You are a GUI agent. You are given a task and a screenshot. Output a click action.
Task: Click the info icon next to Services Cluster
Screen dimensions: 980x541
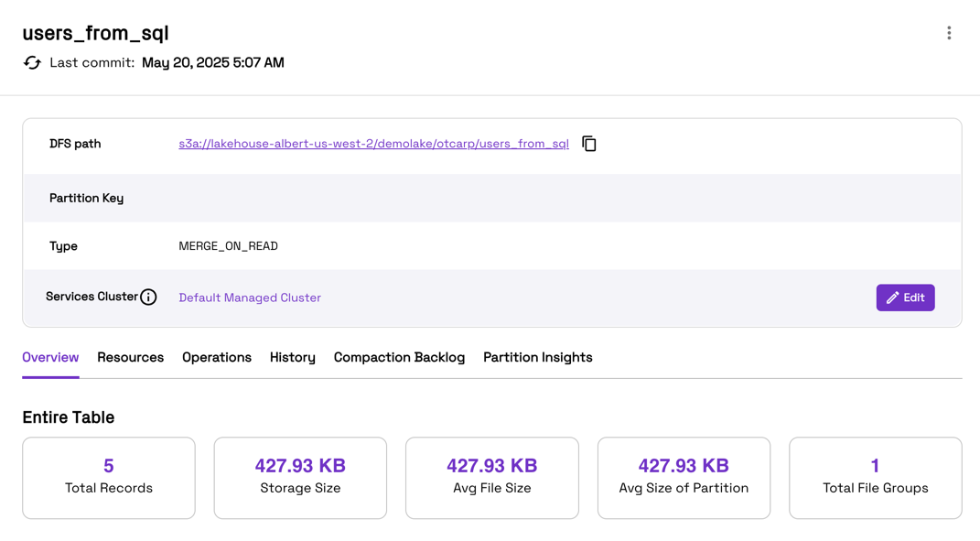click(148, 298)
